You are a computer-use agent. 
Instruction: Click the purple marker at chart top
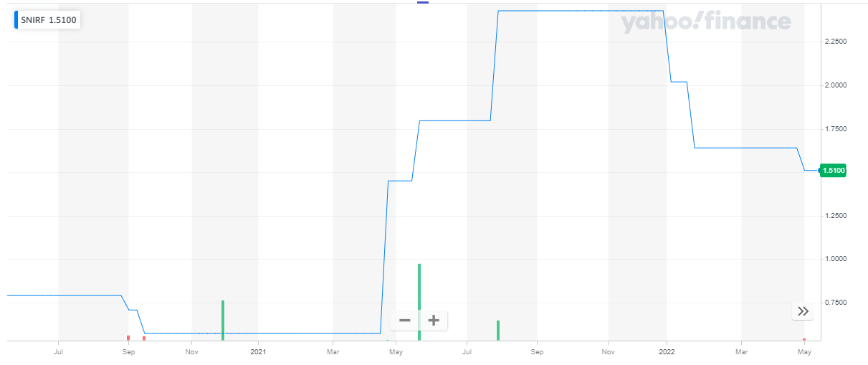pos(423,2)
